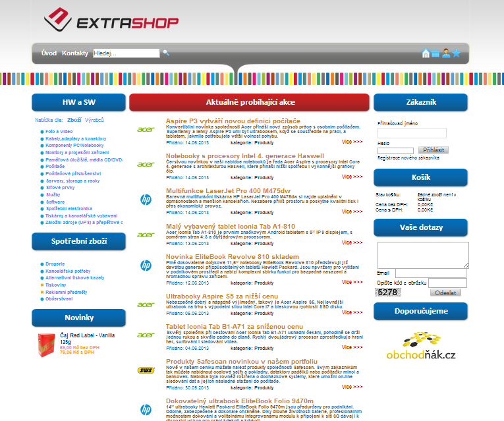This screenshot has width=504, height=421.
Task: Open Čaj Red Label Vanilla product link
Action: click(x=88, y=339)
